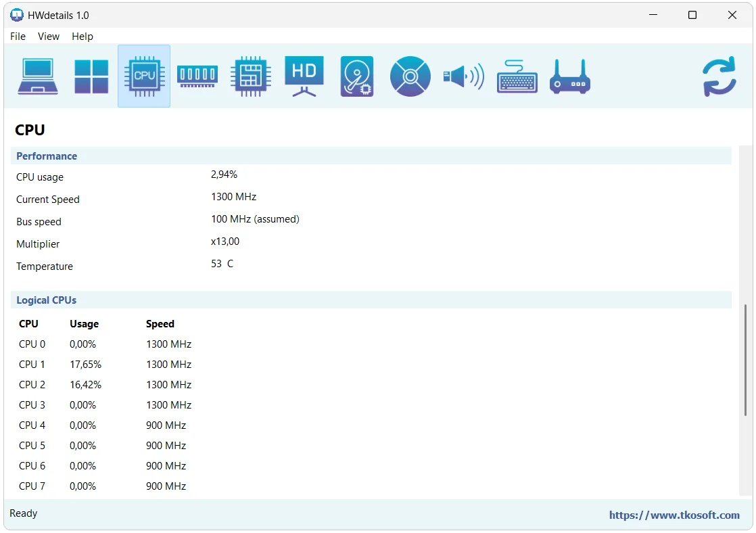The height and width of the screenshot is (533, 756).
Task: Open the network router icon
Action: pos(570,76)
